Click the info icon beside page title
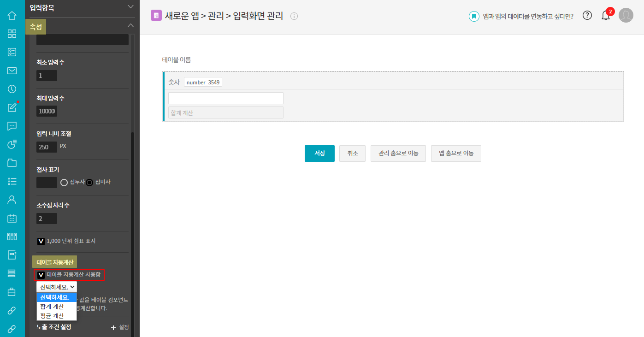The height and width of the screenshot is (337, 644). [x=294, y=16]
